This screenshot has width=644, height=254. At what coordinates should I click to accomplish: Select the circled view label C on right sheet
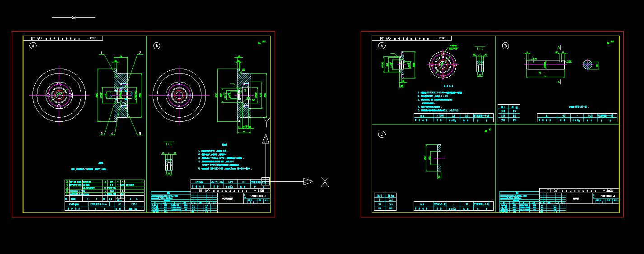[382, 134]
